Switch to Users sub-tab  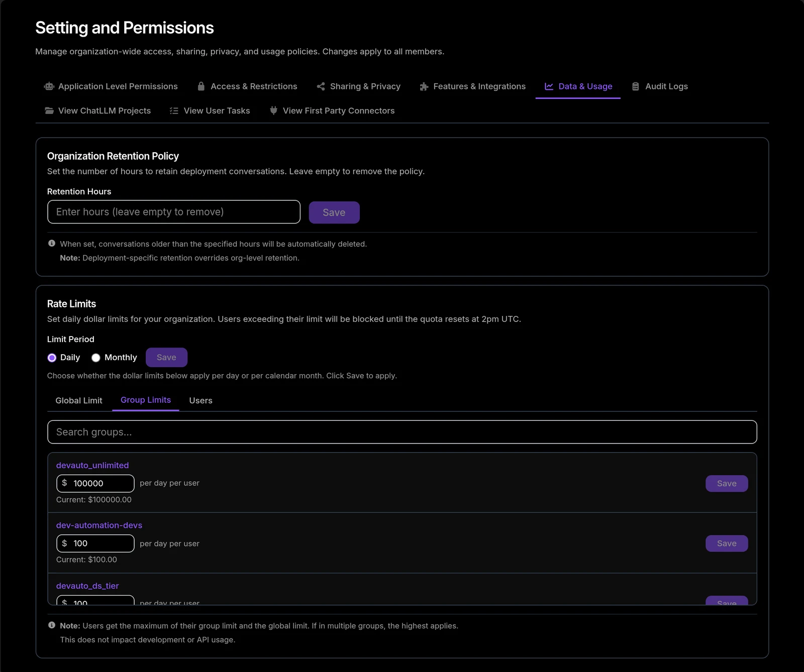(x=200, y=400)
